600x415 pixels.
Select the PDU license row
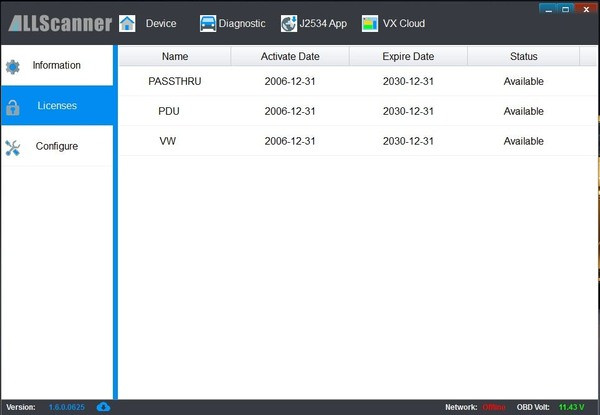350,112
